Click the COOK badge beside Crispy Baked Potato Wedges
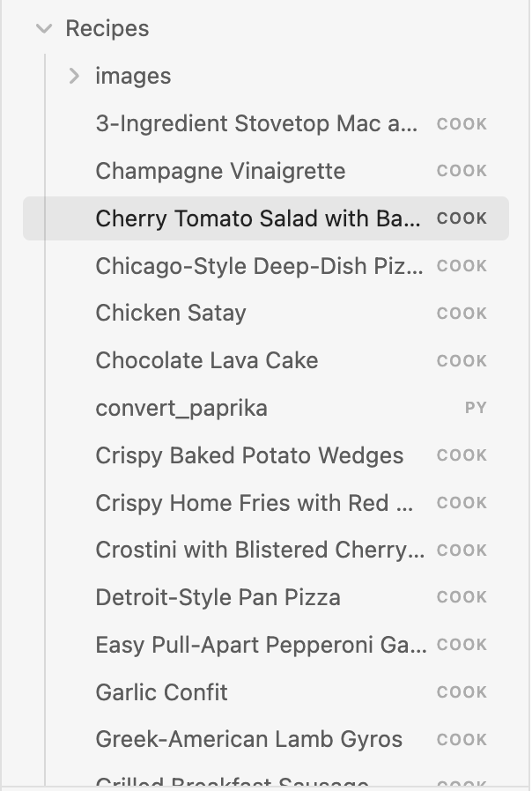 pyautogui.click(x=461, y=455)
